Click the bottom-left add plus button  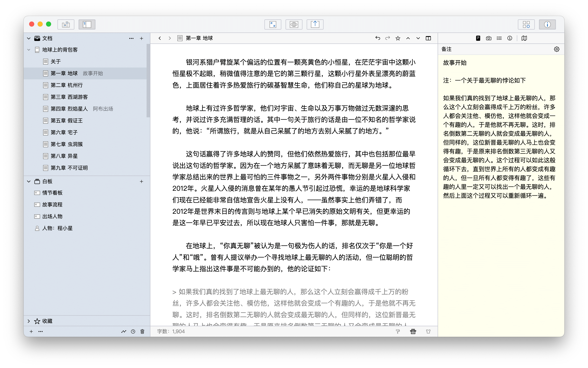pyautogui.click(x=31, y=331)
